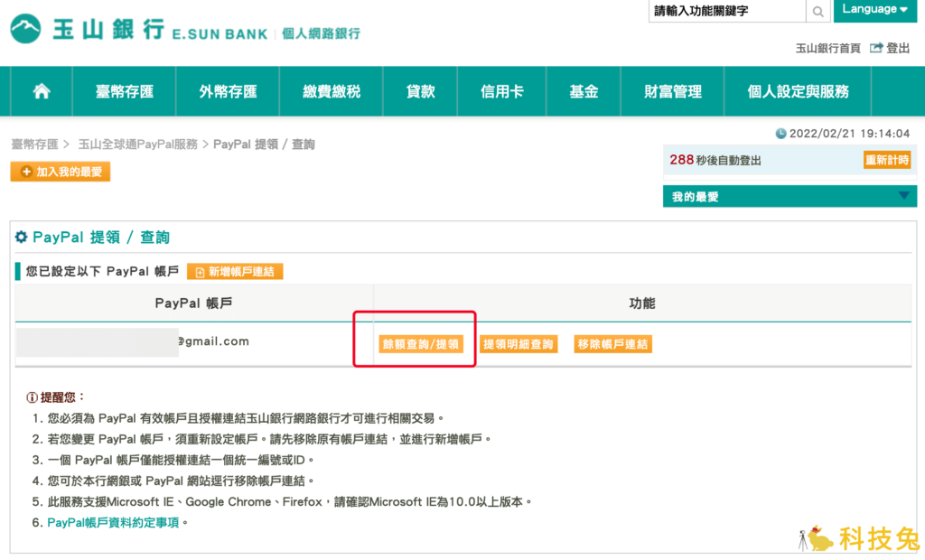Click 登出 to log out
925x560 pixels.
(x=897, y=49)
